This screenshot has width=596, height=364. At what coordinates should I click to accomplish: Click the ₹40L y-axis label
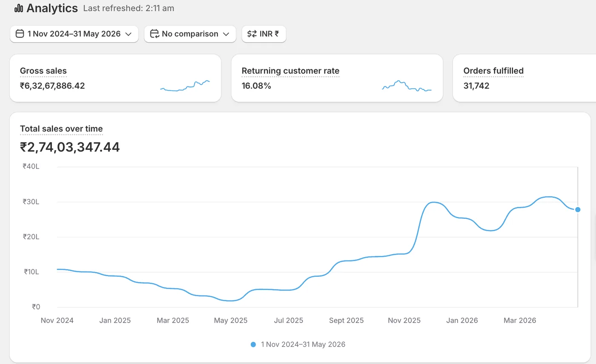(31, 166)
